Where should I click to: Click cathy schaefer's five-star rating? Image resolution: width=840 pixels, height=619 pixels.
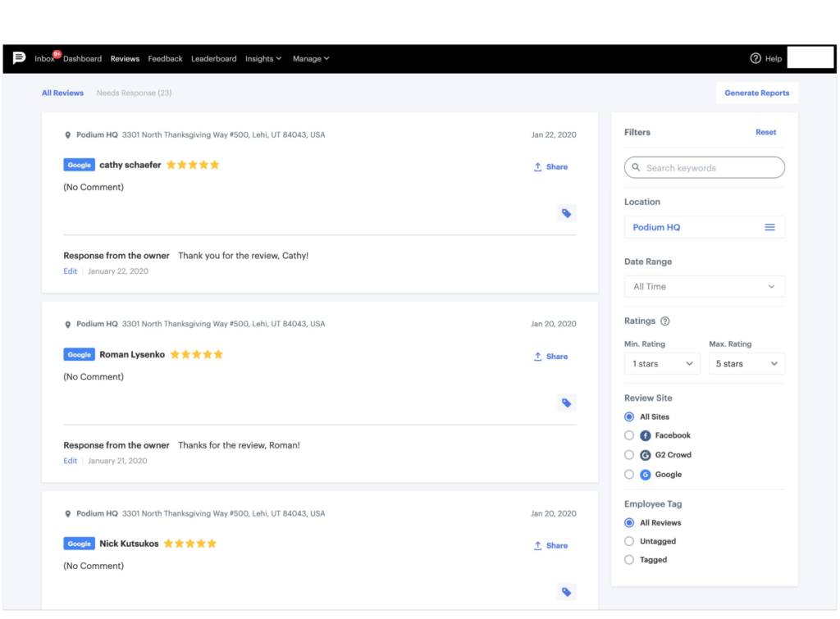(x=193, y=165)
